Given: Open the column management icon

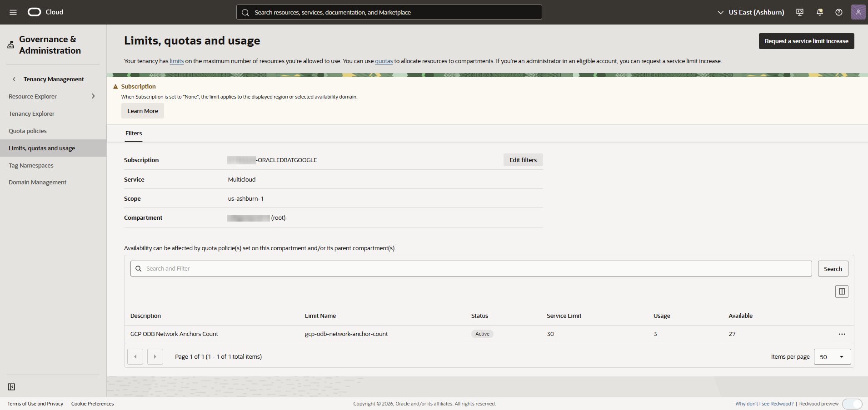Looking at the screenshot, I should tap(842, 291).
